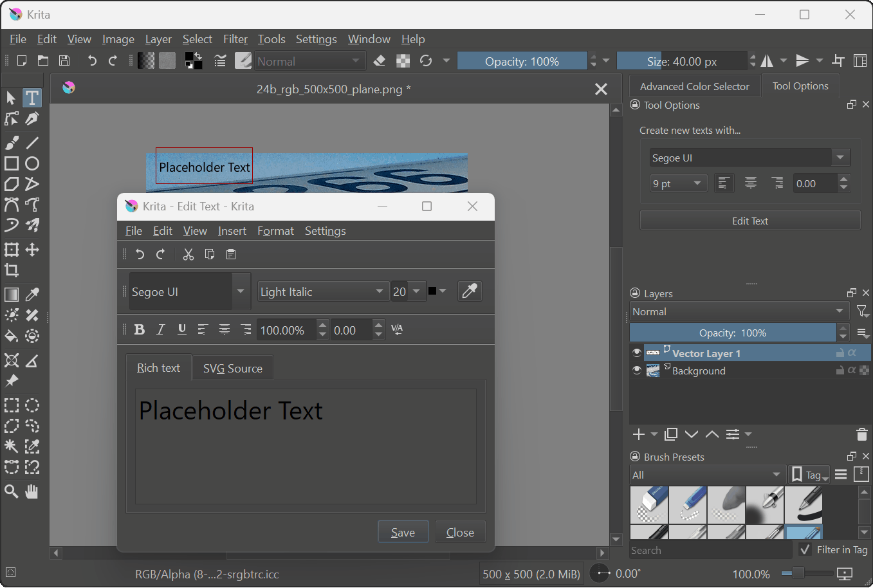This screenshot has height=588, width=873.
Task: Click the Bold formatting icon
Action: point(139,329)
